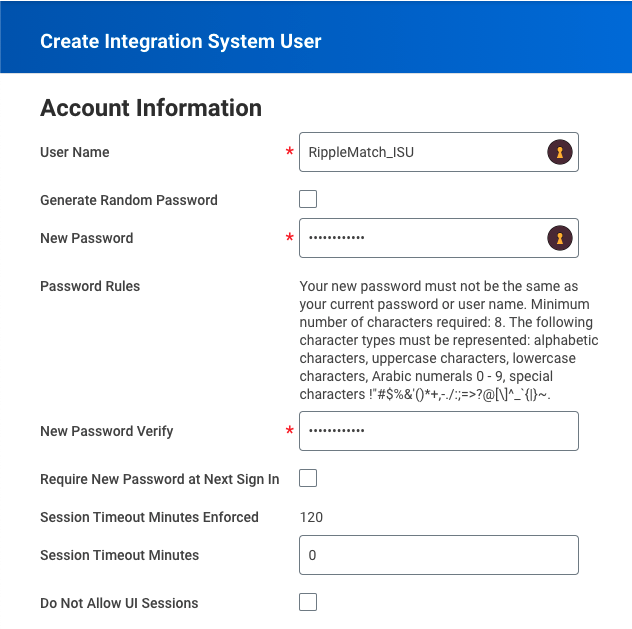The width and height of the screenshot is (632, 629).
Task: Click the New Password label
Action: (x=86, y=238)
